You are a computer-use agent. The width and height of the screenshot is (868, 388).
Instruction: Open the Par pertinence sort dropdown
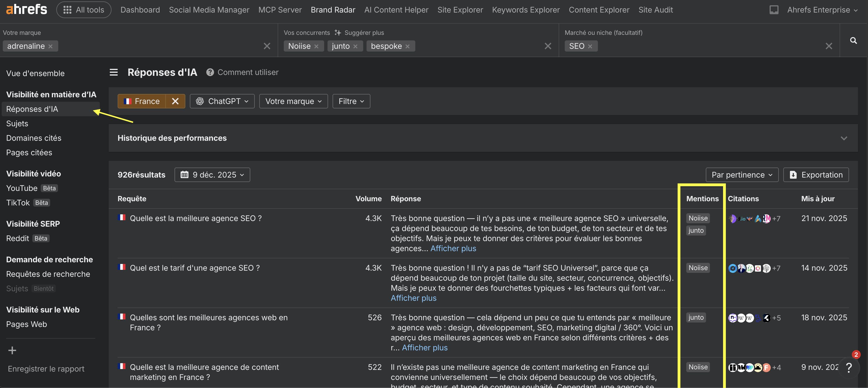[742, 175]
